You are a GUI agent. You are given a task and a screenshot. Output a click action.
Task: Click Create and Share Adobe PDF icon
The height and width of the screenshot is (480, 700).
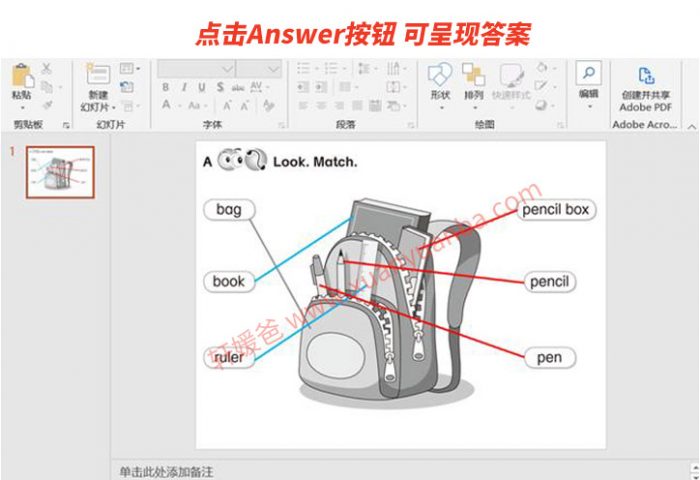tap(646, 76)
